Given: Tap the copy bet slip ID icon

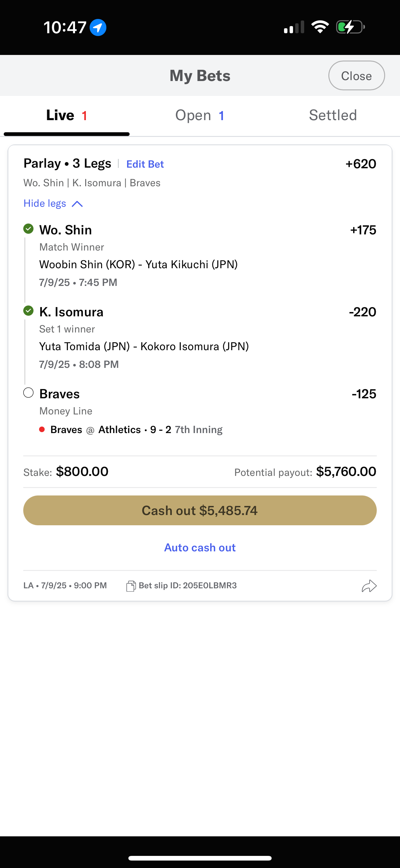Looking at the screenshot, I should tap(131, 586).
